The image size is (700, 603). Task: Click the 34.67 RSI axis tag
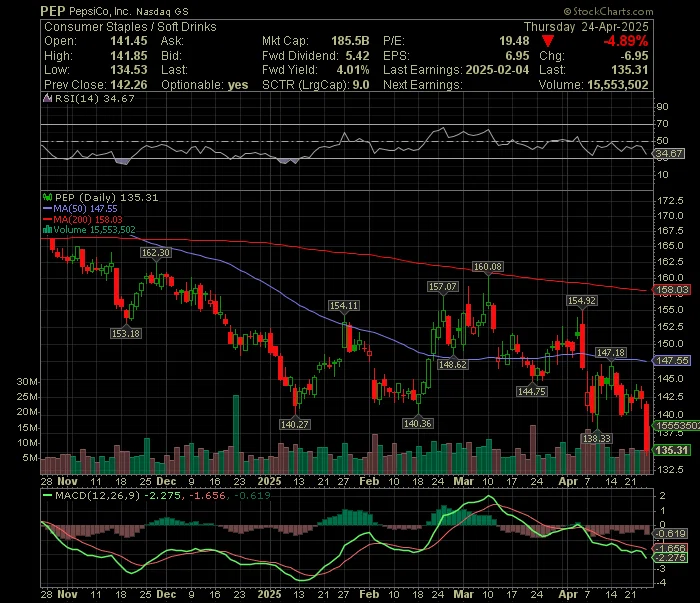pyautogui.click(x=668, y=154)
